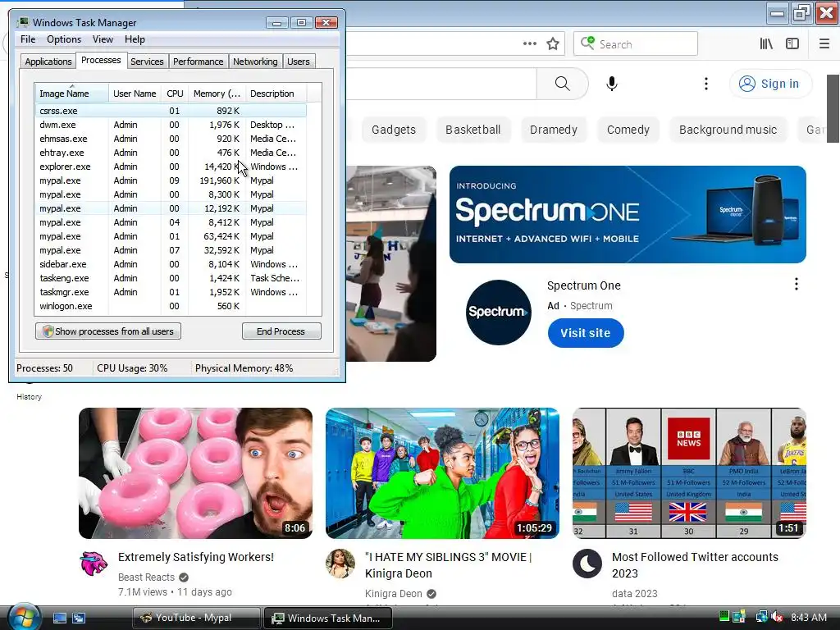Toggle the browser sidebar icon

[x=792, y=44]
